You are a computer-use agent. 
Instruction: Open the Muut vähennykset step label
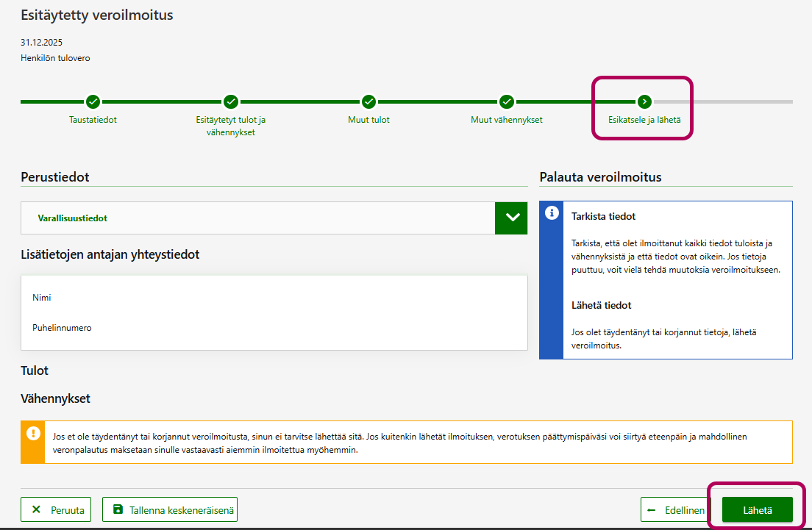tap(506, 120)
